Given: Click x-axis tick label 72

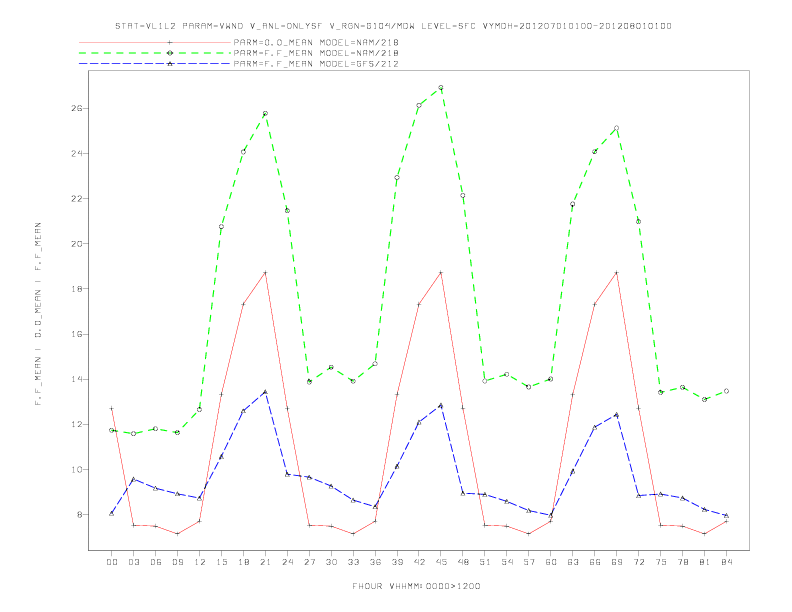Looking at the screenshot, I should [x=638, y=562].
